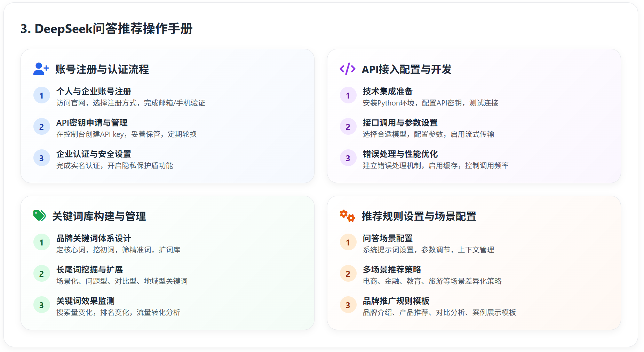This screenshot has width=644, height=352.
Task: Click number 2 badge beside 多场景推荐策略
Action: 348,274
